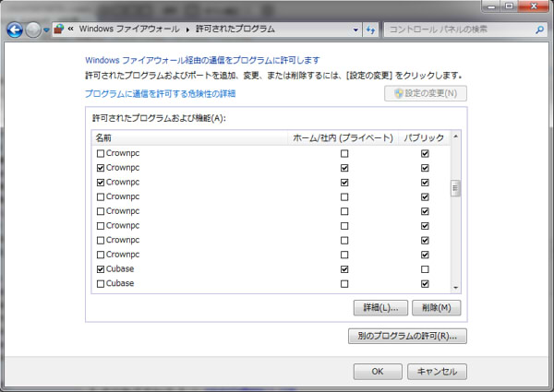Image resolution: width=554 pixels, height=392 pixels.
Task: Sort by ホーム/社内 (プライベート) column header
Action: (x=343, y=137)
